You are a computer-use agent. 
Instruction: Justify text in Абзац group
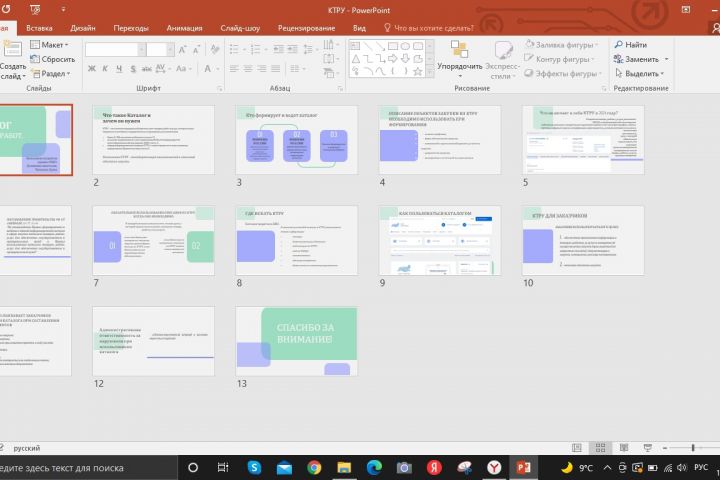(276, 69)
